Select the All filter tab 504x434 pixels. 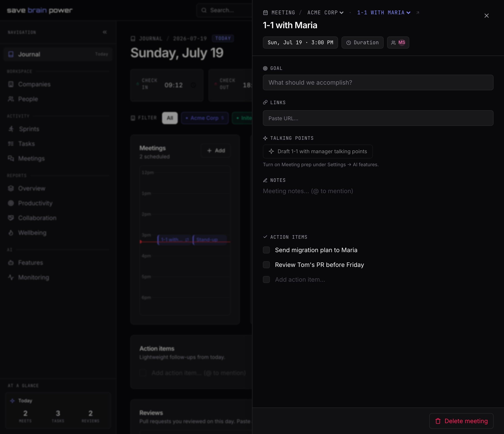[170, 118]
